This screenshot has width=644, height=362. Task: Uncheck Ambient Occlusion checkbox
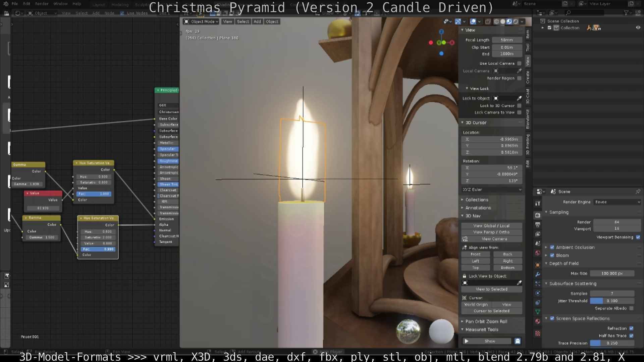pyautogui.click(x=552, y=247)
